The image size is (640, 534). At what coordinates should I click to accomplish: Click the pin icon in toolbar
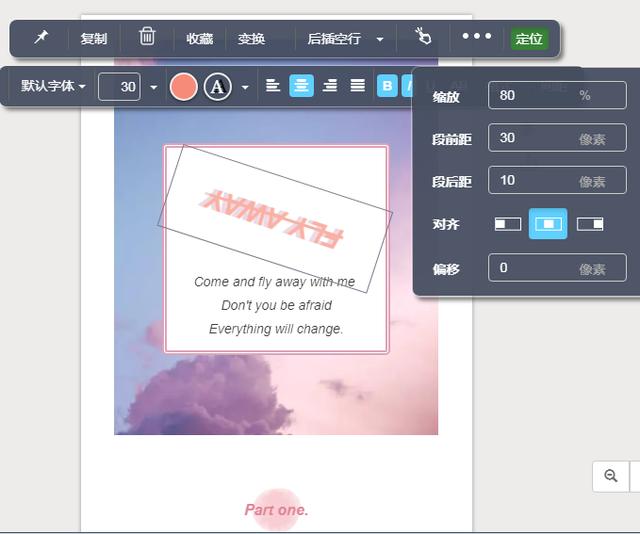point(41,38)
